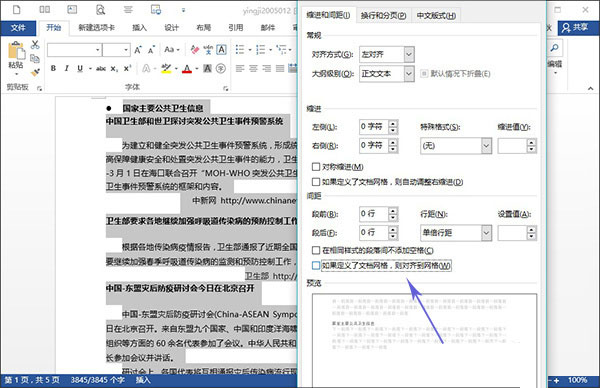600x388 pixels.
Task: Open the font color dropdown arrow
Action: (x=197, y=69)
